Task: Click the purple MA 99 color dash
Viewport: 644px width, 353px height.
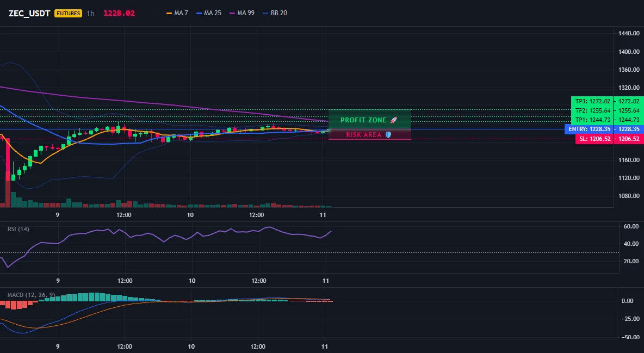Action: coord(232,13)
